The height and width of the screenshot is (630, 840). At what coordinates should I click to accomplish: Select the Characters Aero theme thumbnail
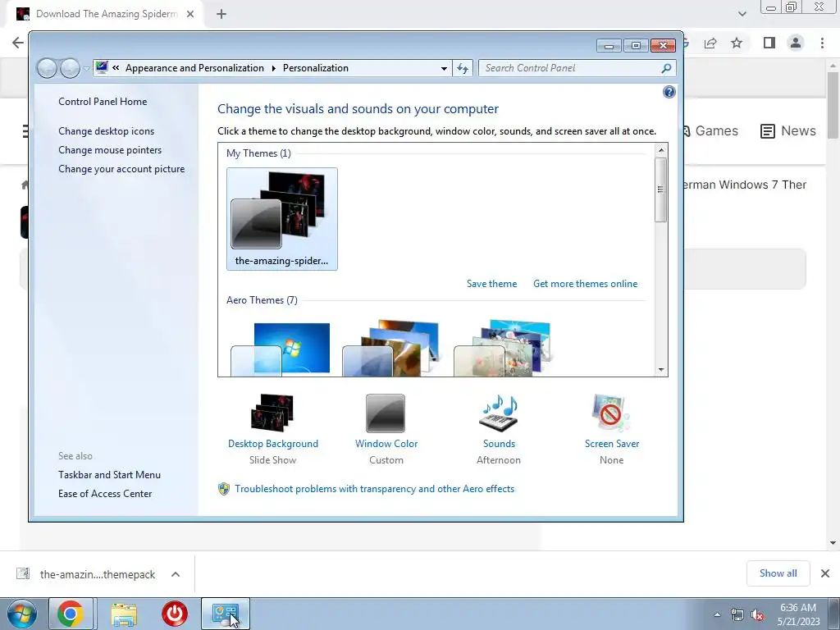click(503, 349)
